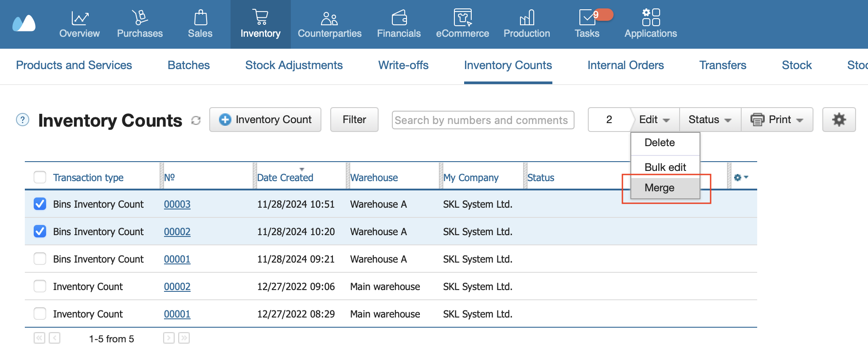Image resolution: width=868 pixels, height=364 pixels.
Task: Open the Production section
Action: pos(527,24)
